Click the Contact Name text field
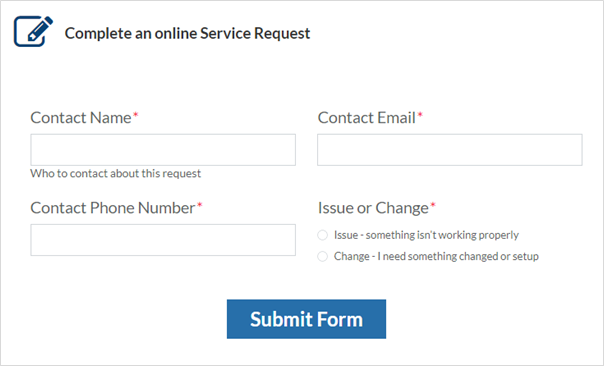This screenshot has height=366, width=604. [x=163, y=150]
